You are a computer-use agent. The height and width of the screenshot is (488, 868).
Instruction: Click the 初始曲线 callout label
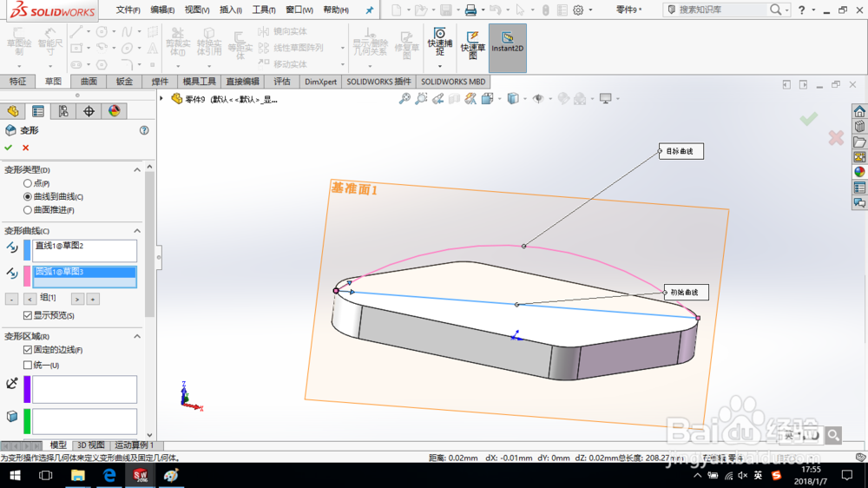(687, 292)
